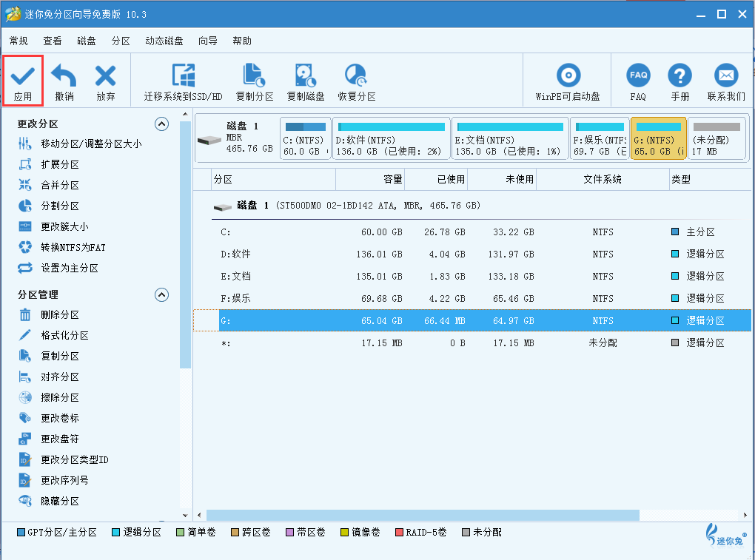Select the G: (NTFS) partition block in disk map
The height and width of the screenshot is (560, 755).
coord(658,138)
